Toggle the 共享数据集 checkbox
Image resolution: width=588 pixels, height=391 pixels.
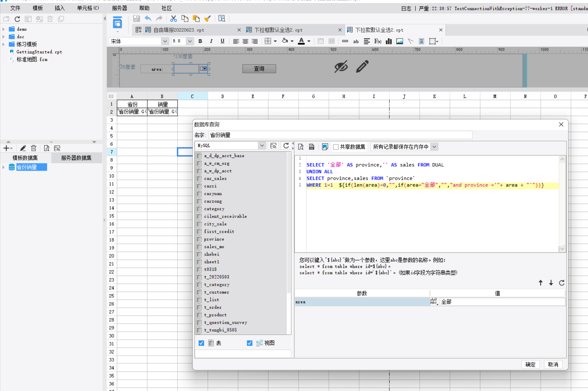click(336, 147)
